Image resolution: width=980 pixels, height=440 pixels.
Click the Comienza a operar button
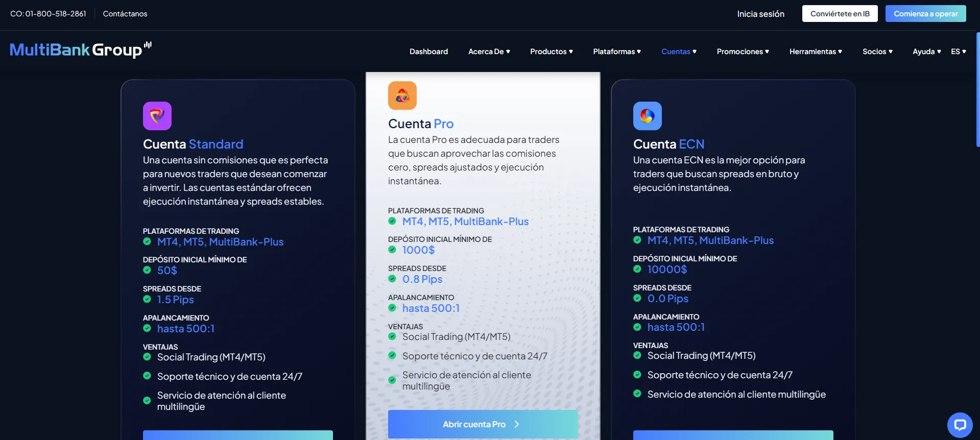(926, 14)
